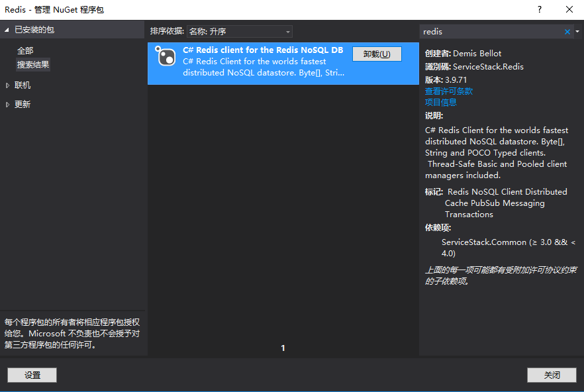The height and width of the screenshot is (392, 584).
Task: Click the ServiceStack.Redis package icon
Action: point(166,57)
